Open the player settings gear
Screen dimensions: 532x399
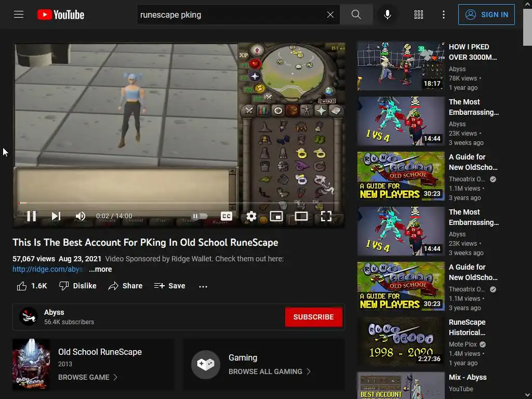click(x=251, y=216)
